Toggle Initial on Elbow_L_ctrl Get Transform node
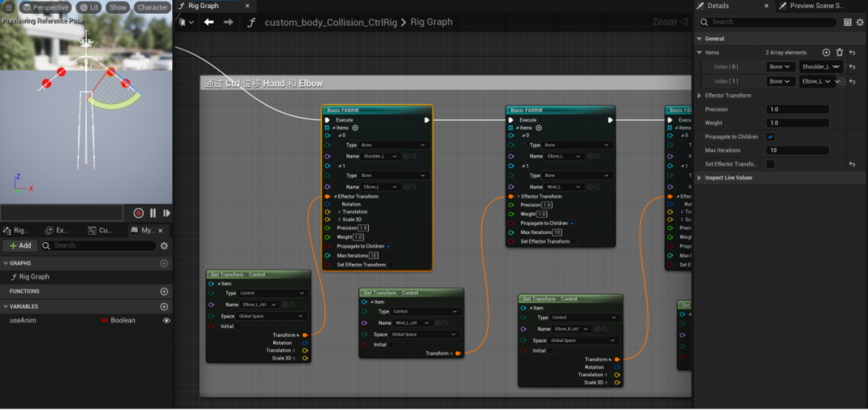 click(237, 327)
